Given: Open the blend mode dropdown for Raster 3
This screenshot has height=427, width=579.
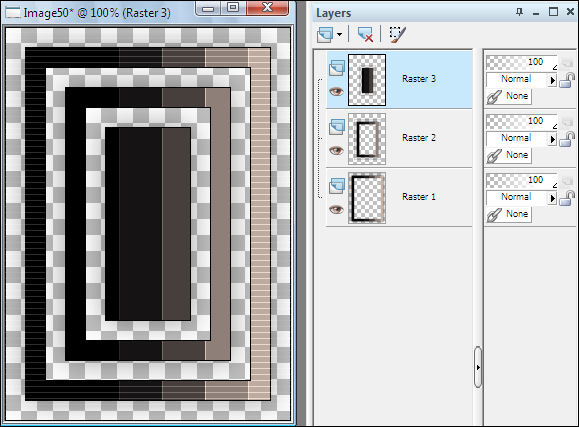Looking at the screenshot, I should click(x=552, y=80).
